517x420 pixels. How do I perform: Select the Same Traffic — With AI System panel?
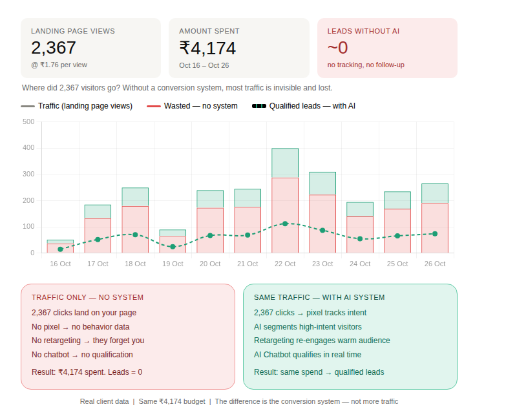pyautogui.click(x=350, y=337)
